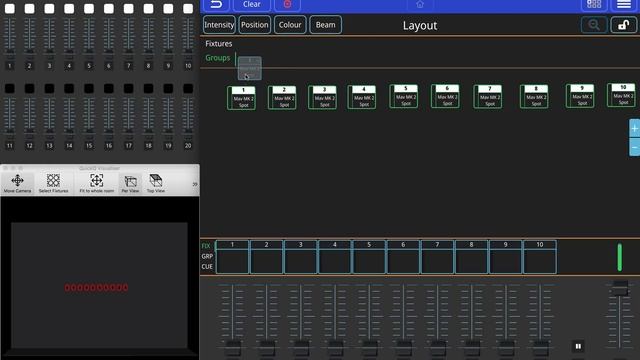Click fader 1 handle under playback 1
The height and width of the screenshot is (360, 640).
pos(233,348)
